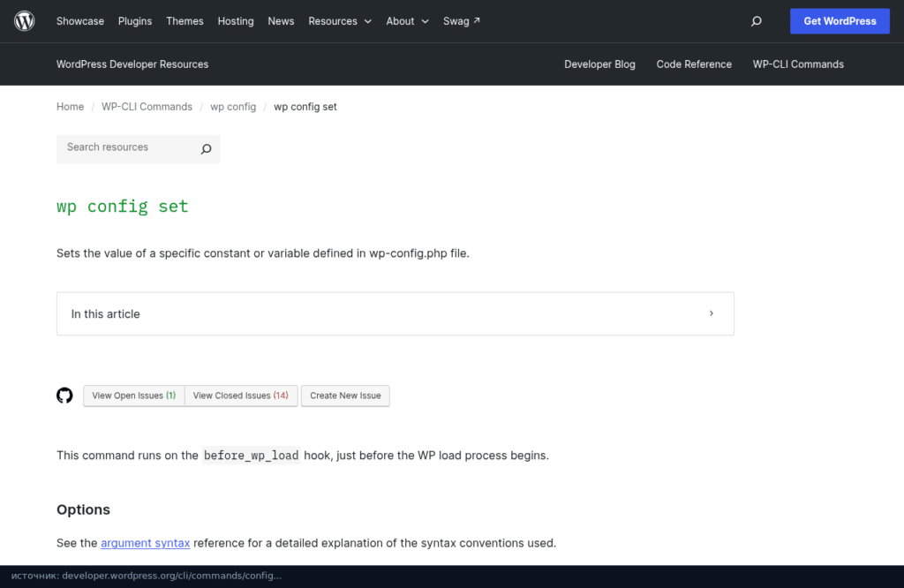The image size is (904, 588).
Task: Click the WP-CLI Commands breadcrumb
Action: pos(147,107)
